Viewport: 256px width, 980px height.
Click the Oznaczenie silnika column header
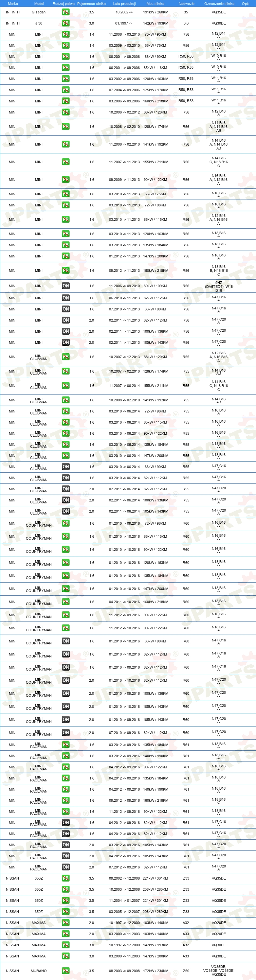coord(219,3)
